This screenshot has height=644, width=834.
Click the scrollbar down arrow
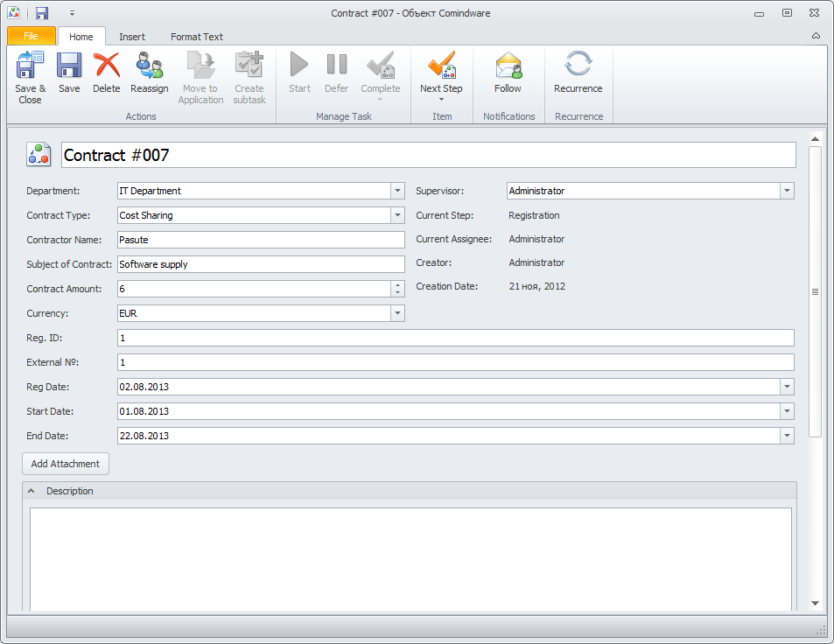(815, 603)
